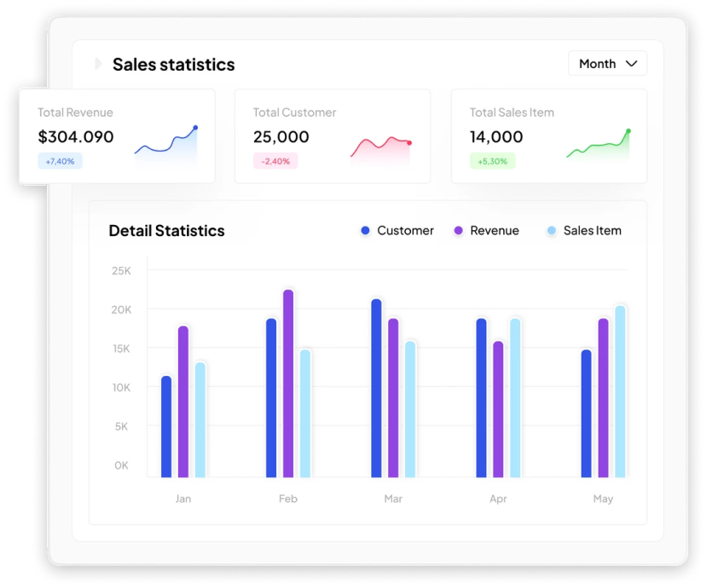Click the purple Revenue legend dot
Screen dimensions: 707x588
point(458,231)
